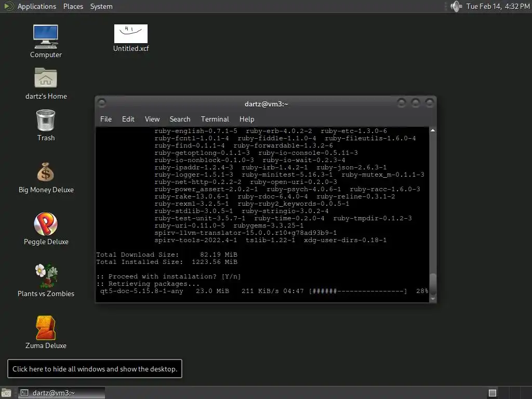This screenshot has width=532, height=399.
Task: Click the '28%' progress value
Action: click(x=422, y=291)
